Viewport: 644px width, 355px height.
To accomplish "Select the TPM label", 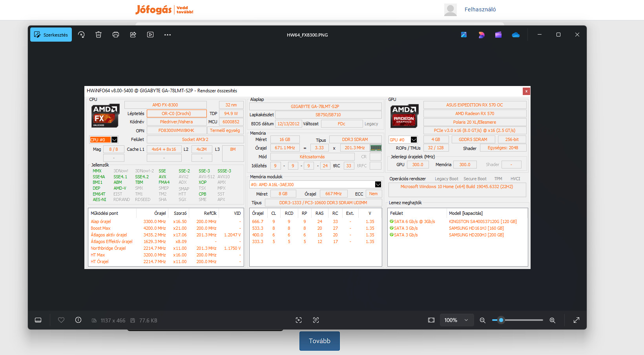I will (x=498, y=179).
